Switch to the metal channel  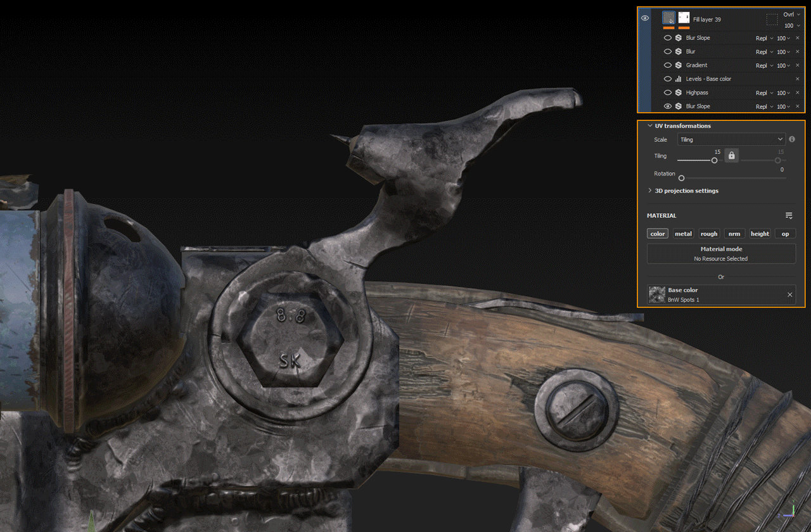683,233
